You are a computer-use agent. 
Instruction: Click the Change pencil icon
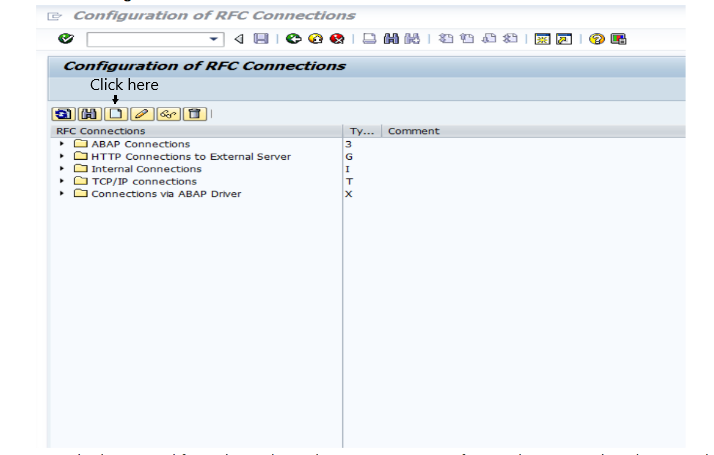[142, 114]
